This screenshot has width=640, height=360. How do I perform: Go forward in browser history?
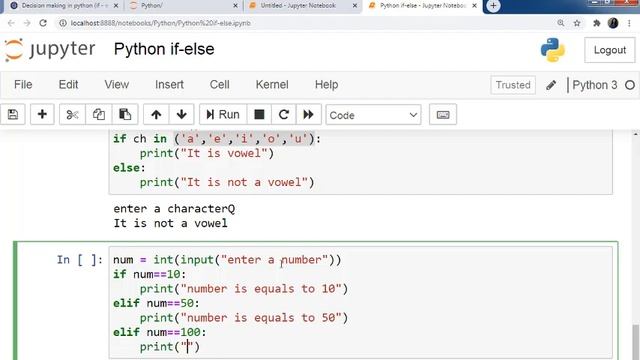tap(27, 23)
